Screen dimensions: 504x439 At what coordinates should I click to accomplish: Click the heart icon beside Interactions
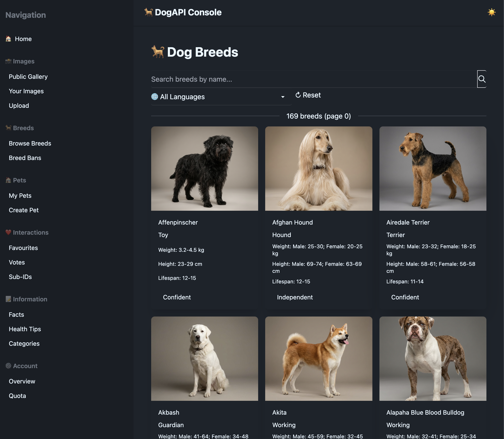point(8,232)
